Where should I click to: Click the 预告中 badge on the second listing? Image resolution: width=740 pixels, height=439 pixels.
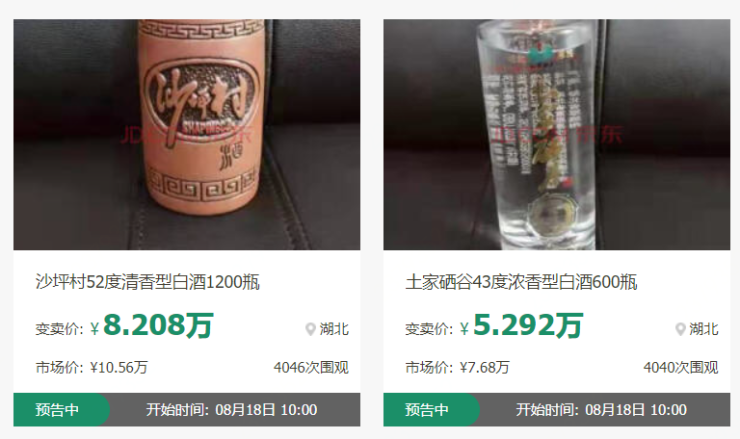pos(428,410)
